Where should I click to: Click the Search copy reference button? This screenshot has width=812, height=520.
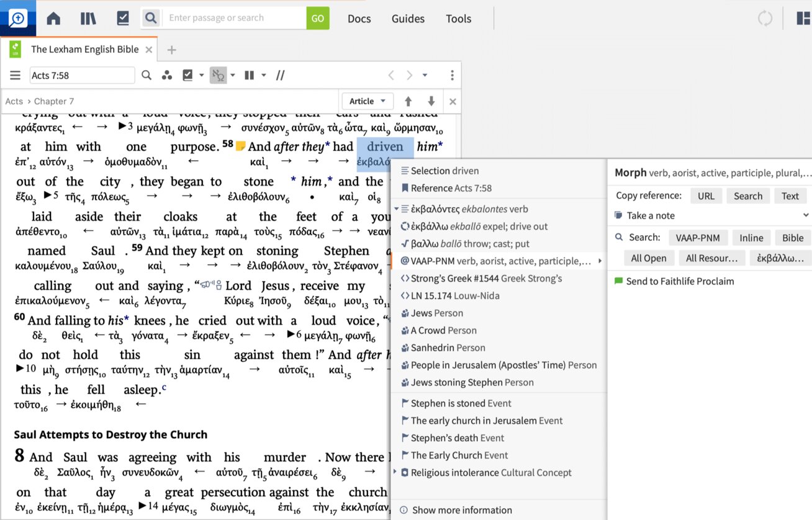(748, 196)
